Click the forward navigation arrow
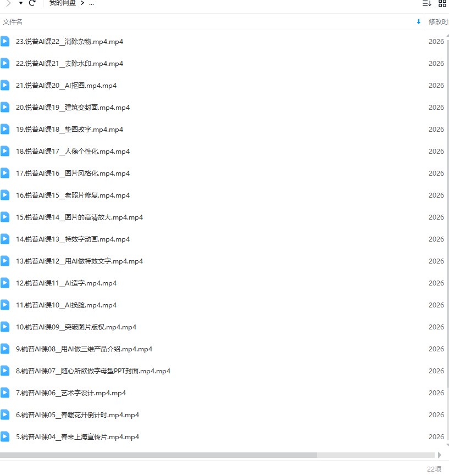The height and width of the screenshot is (476, 449). (x=8, y=3)
